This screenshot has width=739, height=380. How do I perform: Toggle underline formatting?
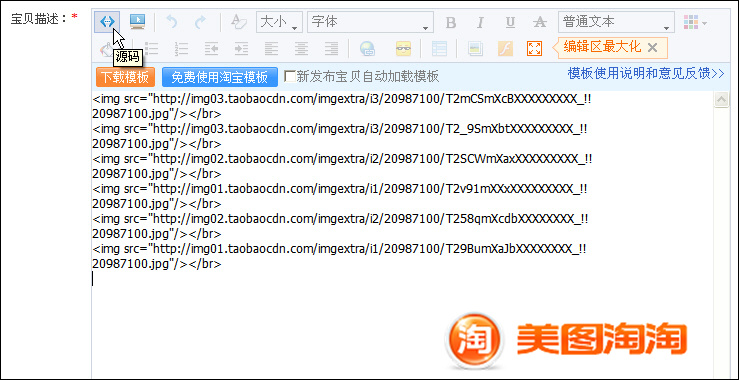(x=510, y=22)
